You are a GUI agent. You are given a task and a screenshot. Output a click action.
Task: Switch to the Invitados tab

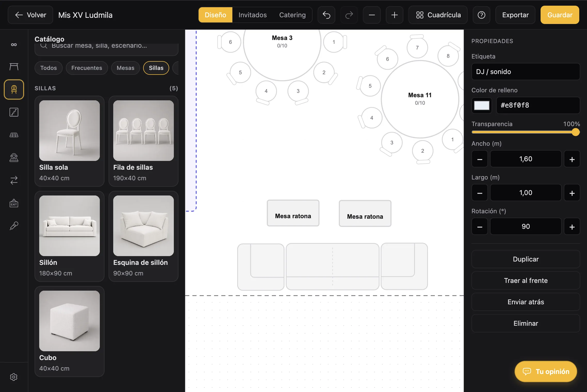click(252, 15)
